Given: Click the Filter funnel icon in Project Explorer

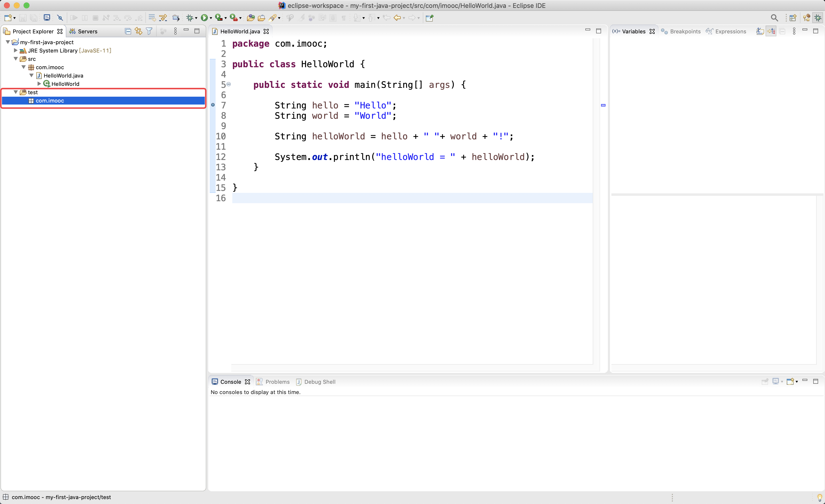Looking at the screenshot, I should pyautogui.click(x=149, y=31).
